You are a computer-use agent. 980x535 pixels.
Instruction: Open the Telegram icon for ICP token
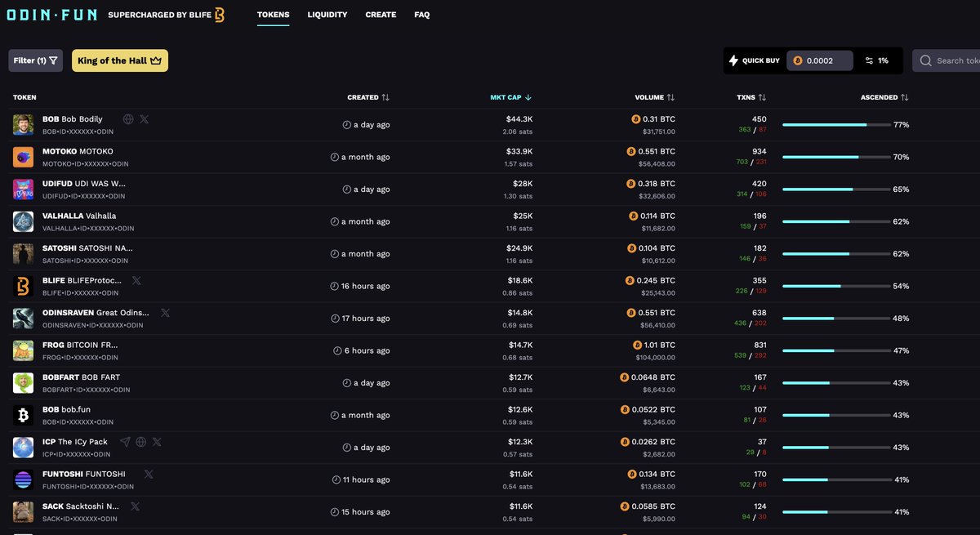[125, 442]
